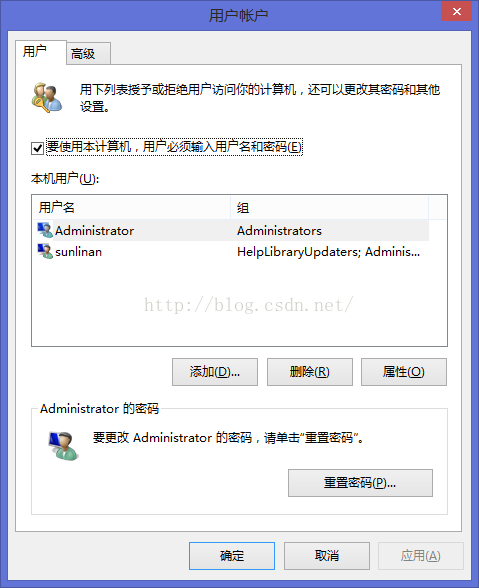Open 属性(O) for selected user
The height and width of the screenshot is (588, 479).
pyautogui.click(x=404, y=372)
